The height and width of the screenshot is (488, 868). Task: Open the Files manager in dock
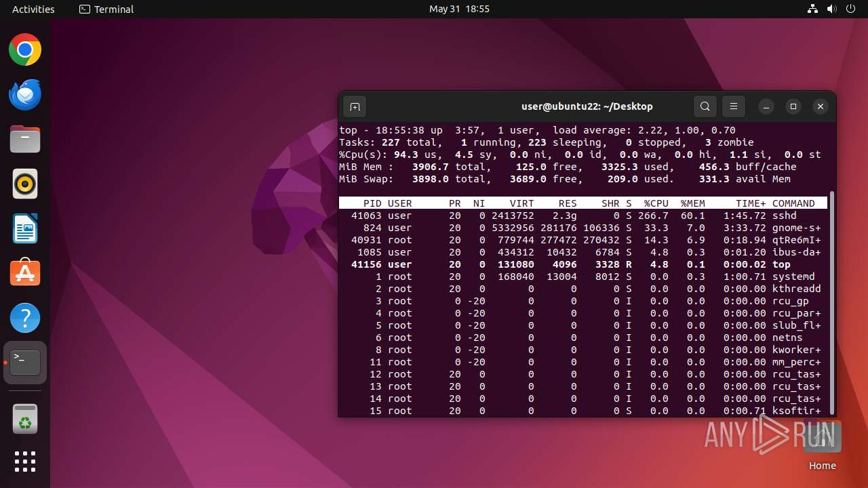tap(25, 140)
